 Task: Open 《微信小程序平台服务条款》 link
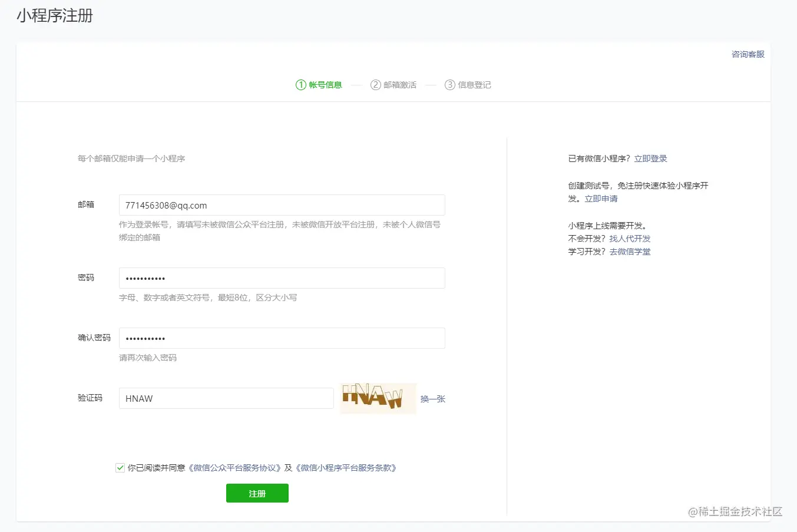tap(347, 468)
